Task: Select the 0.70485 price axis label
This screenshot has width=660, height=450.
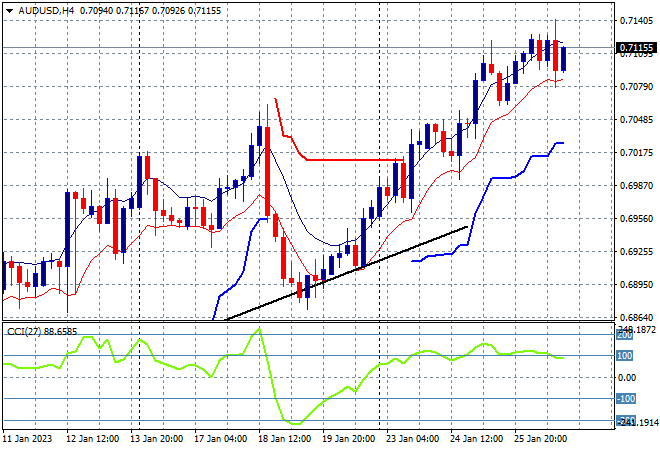Action: pos(636,120)
